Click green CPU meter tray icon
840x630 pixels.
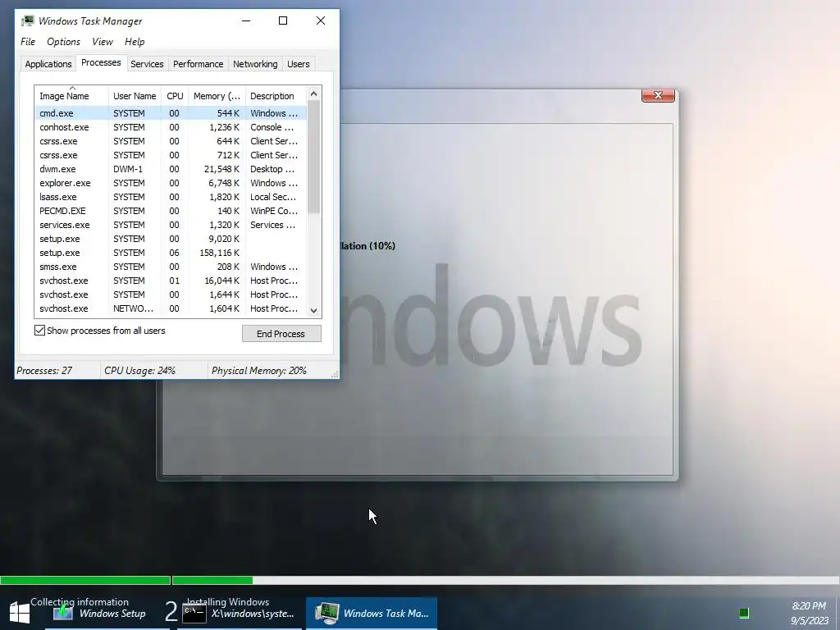point(743,613)
